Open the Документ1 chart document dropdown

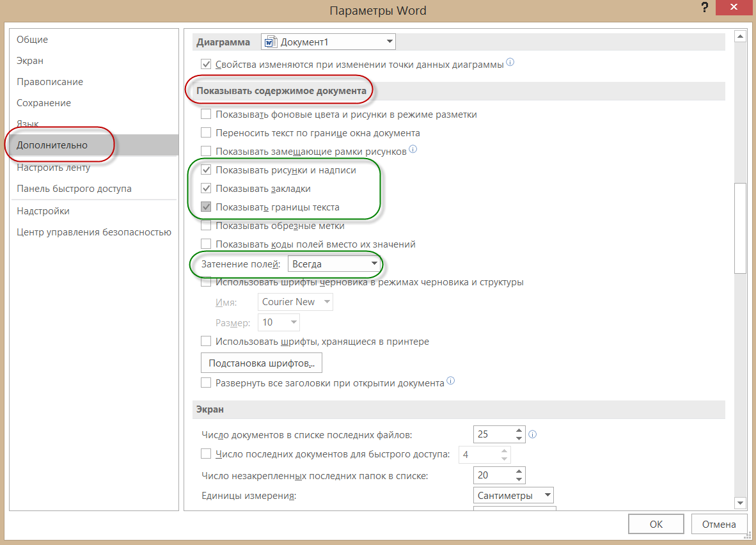(x=328, y=42)
